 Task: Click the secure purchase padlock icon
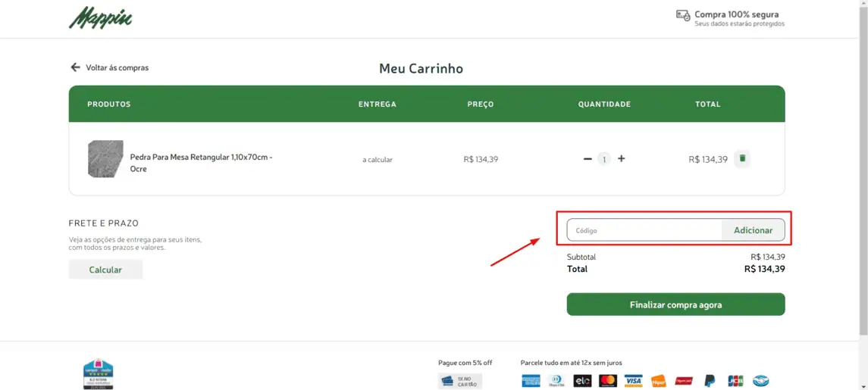coord(683,15)
